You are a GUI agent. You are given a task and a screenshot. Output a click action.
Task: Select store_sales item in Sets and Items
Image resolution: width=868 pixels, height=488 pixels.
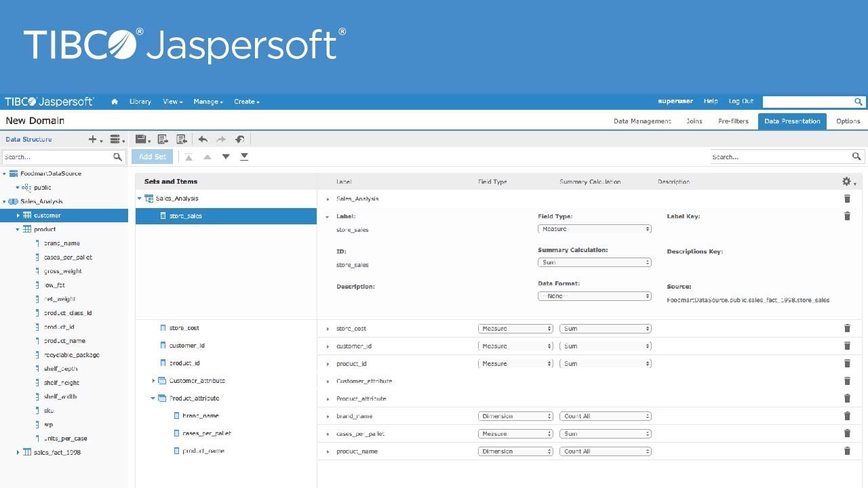[226, 216]
